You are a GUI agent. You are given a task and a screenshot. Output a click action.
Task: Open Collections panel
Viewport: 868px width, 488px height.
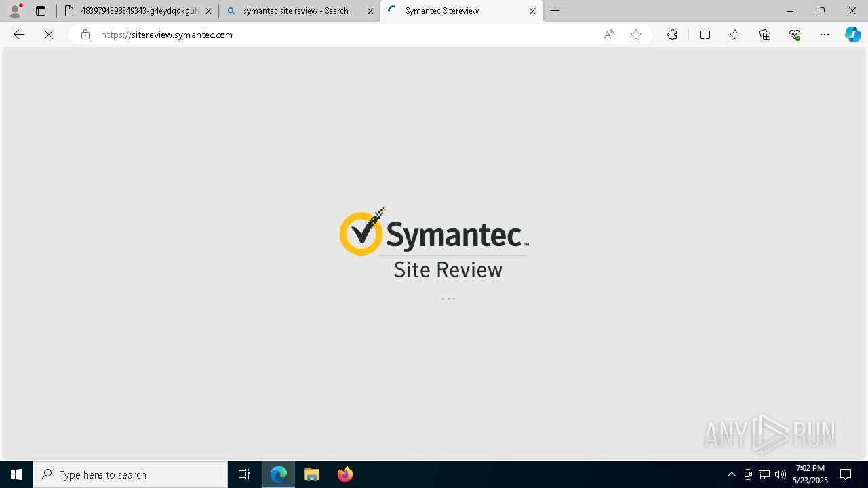pyautogui.click(x=765, y=35)
